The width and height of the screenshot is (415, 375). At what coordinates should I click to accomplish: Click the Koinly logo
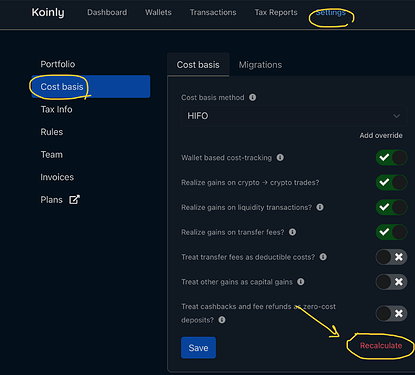coord(48,12)
